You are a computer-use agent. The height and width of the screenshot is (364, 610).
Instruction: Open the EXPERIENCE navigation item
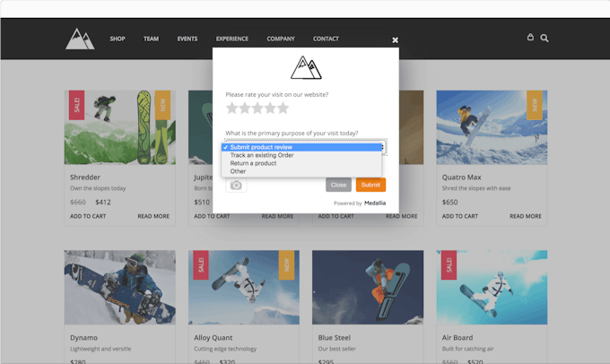coord(232,39)
